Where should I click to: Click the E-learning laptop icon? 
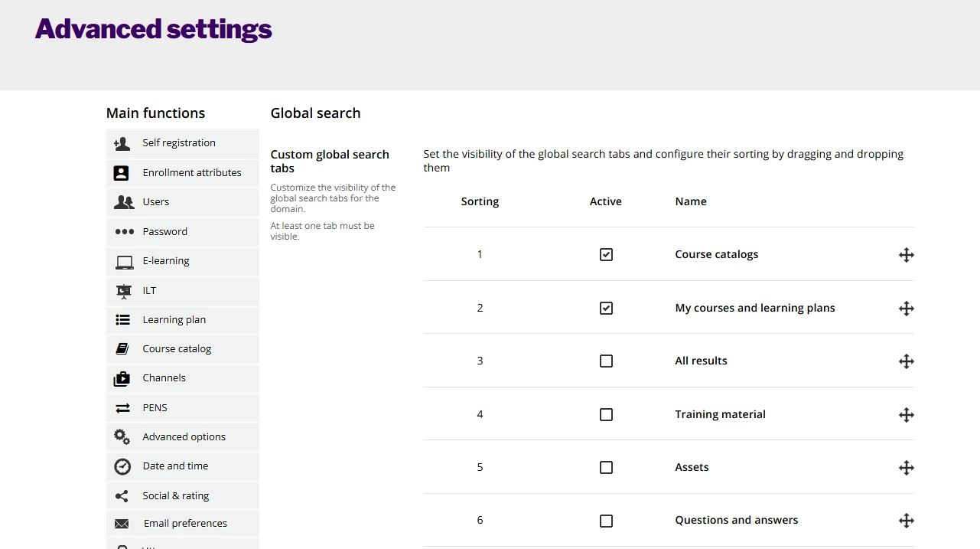(124, 262)
